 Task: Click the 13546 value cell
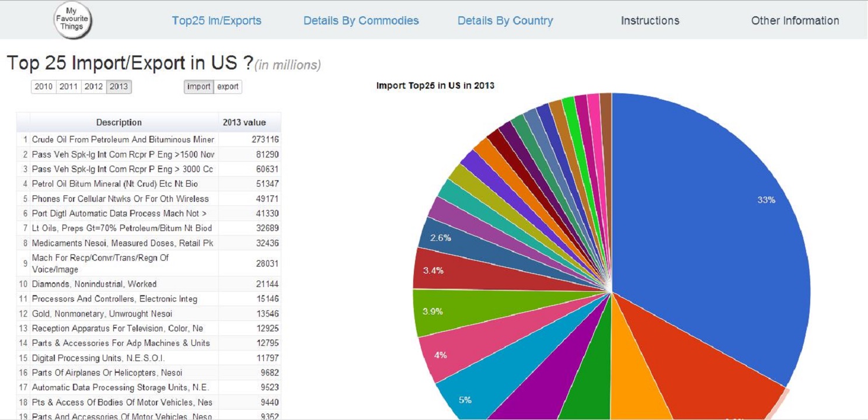click(x=250, y=314)
